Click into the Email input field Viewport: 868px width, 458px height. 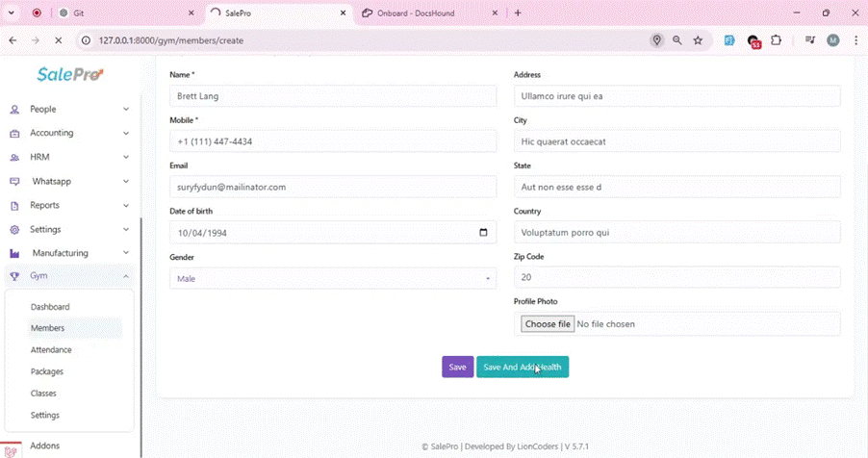333,187
